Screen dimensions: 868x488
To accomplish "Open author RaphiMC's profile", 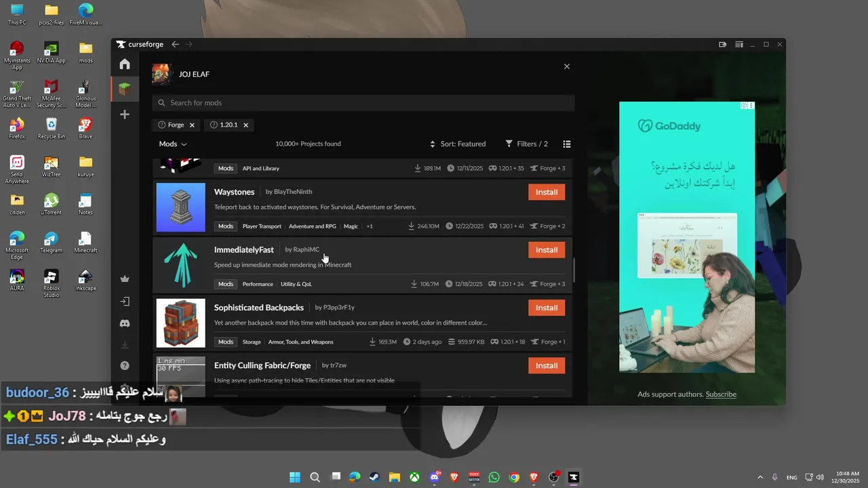I will point(306,249).
